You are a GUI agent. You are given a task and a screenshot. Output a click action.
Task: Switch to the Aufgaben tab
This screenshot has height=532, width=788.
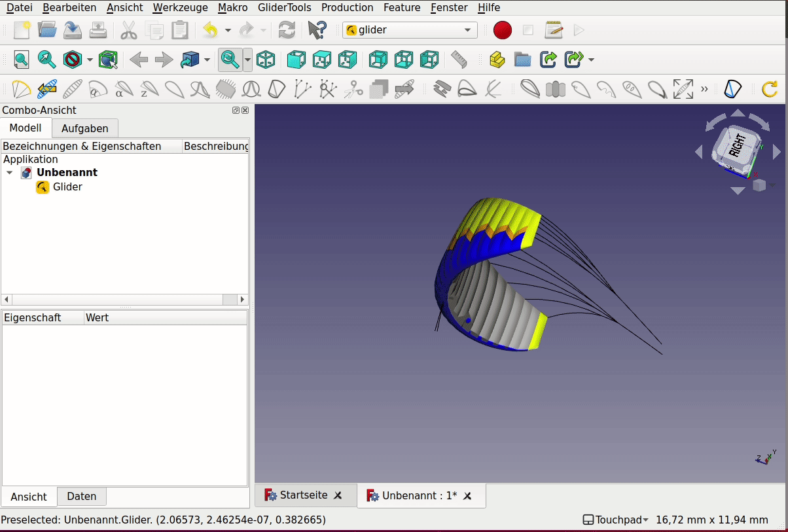tap(84, 128)
